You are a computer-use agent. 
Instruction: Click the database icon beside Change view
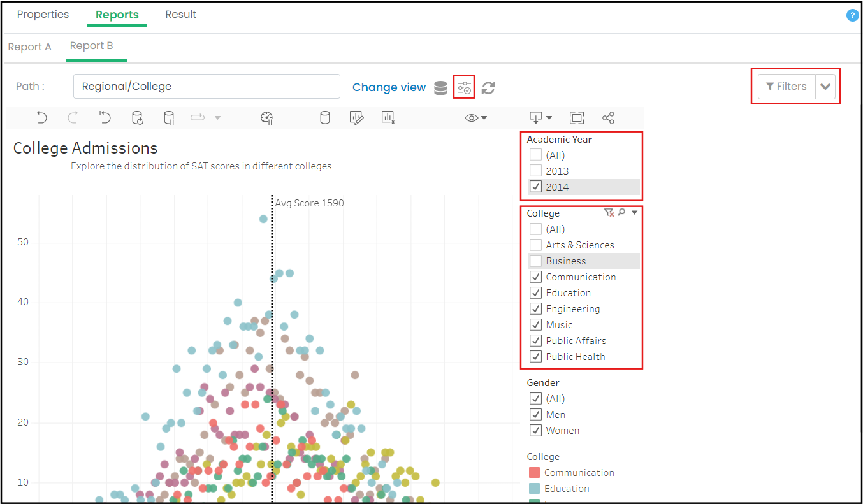[x=440, y=88]
